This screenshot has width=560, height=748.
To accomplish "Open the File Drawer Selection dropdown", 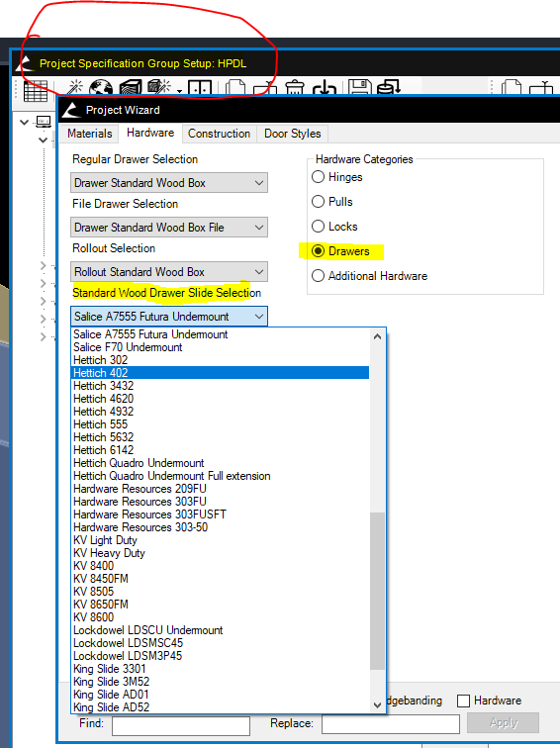I will [169, 228].
